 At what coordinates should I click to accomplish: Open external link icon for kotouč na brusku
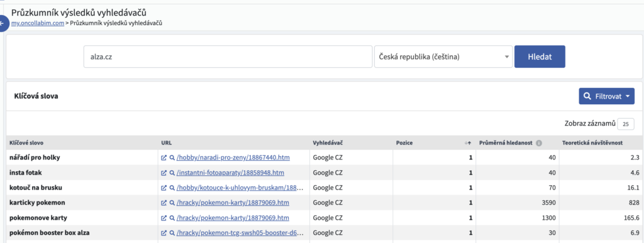164,188
